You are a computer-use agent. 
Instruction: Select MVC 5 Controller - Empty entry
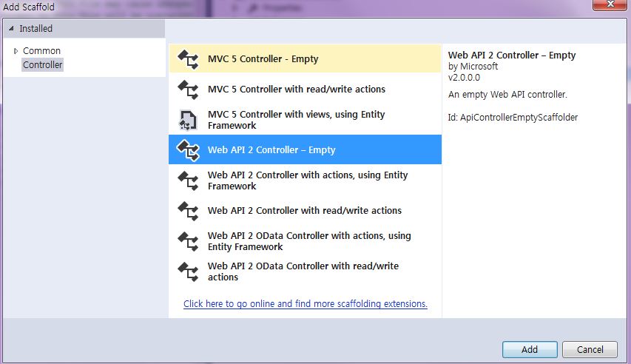coord(305,58)
